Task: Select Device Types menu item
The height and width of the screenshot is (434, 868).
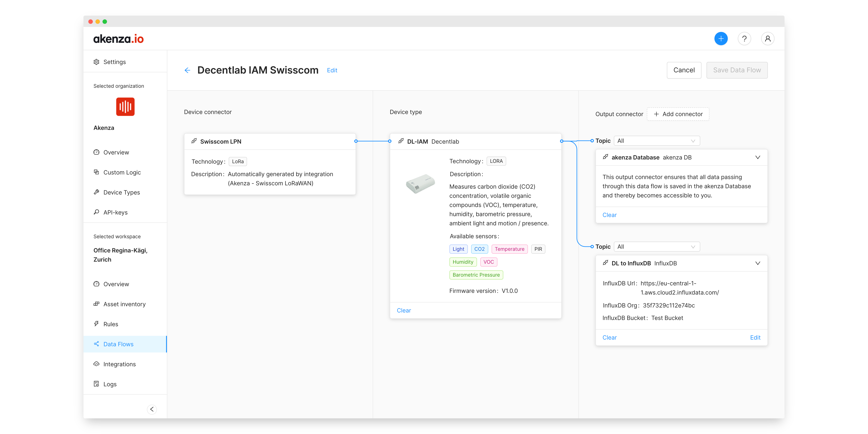Action: click(125, 192)
